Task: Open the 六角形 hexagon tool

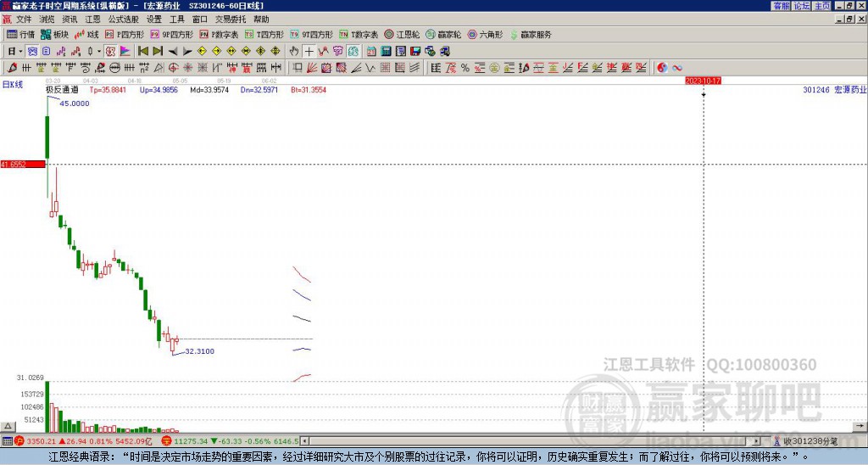Action: pyautogui.click(x=485, y=34)
